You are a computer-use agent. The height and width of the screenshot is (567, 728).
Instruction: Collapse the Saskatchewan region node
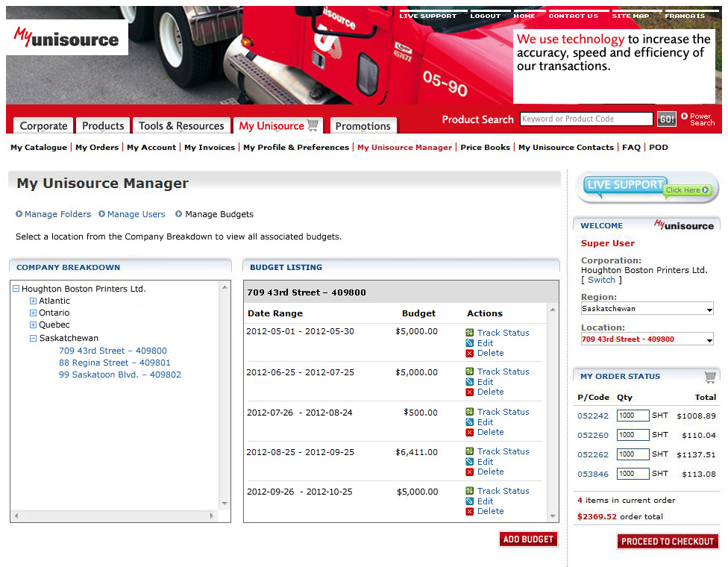[x=33, y=338]
